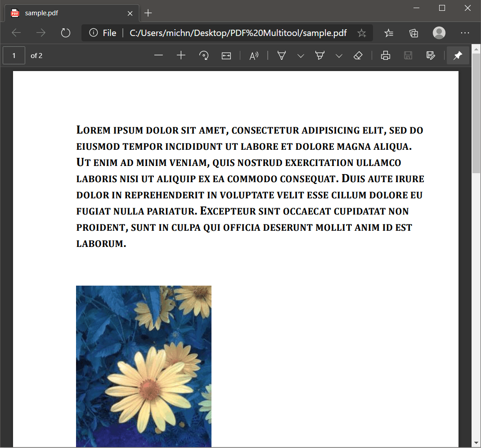Open the user profile avatar
Viewport: 481px width, 448px height.
pos(439,32)
